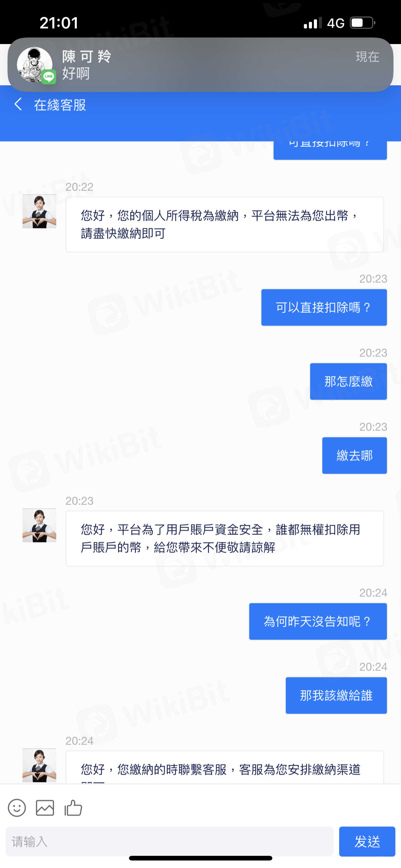The width and height of the screenshot is (401, 868).
Task: Tap the battery indicator in status bar
Action: click(x=363, y=23)
